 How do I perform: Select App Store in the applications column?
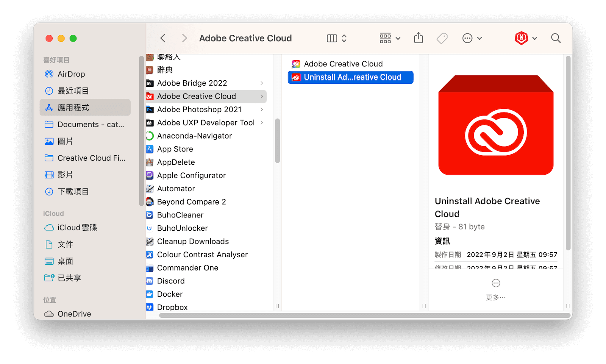[x=175, y=149]
